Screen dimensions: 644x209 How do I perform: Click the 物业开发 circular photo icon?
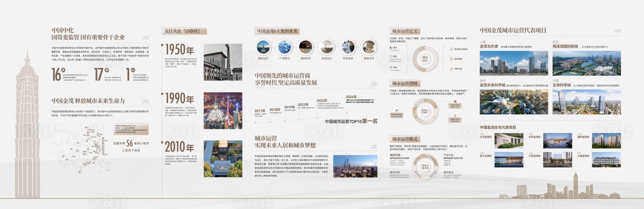pyautogui.click(x=369, y=47)
